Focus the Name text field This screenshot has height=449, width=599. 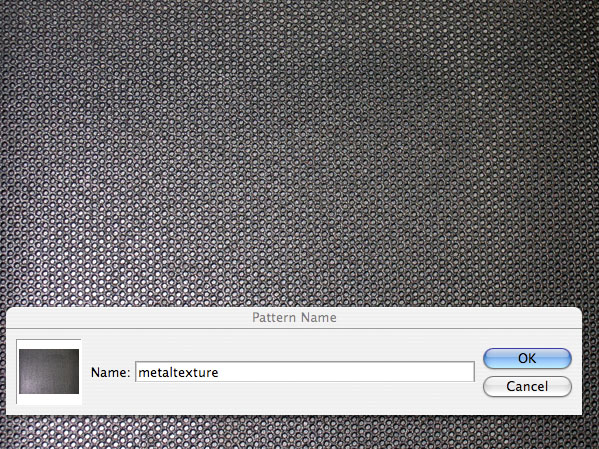(305, 372)
